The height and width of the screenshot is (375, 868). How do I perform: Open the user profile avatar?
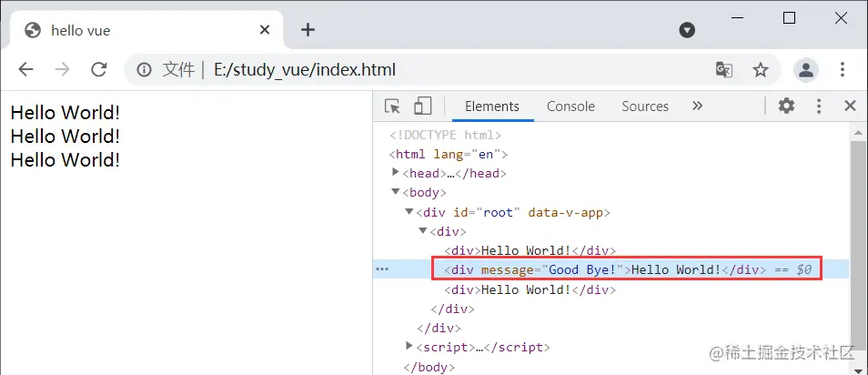coord(806,70)
